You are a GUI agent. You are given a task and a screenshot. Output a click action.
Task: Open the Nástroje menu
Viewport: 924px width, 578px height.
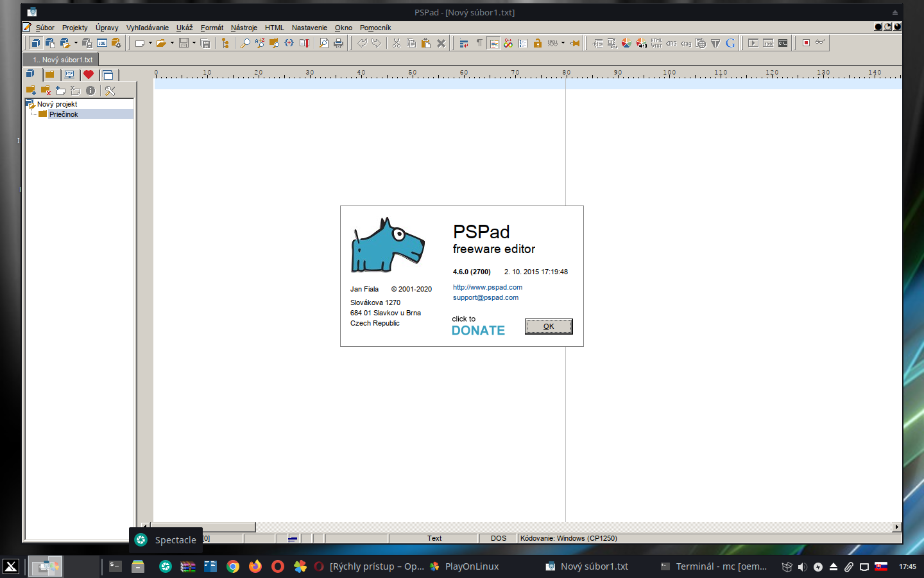click(x=244, y=28)
